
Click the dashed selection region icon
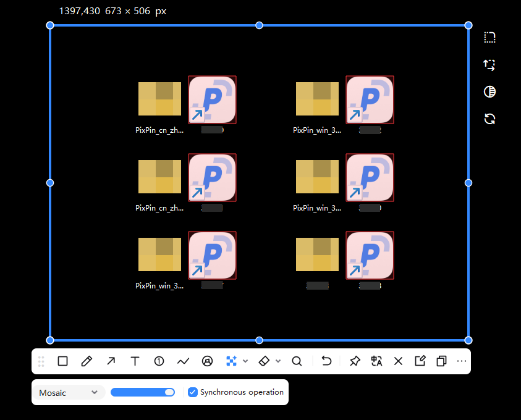pyautogui.click(x=489, y=37)
